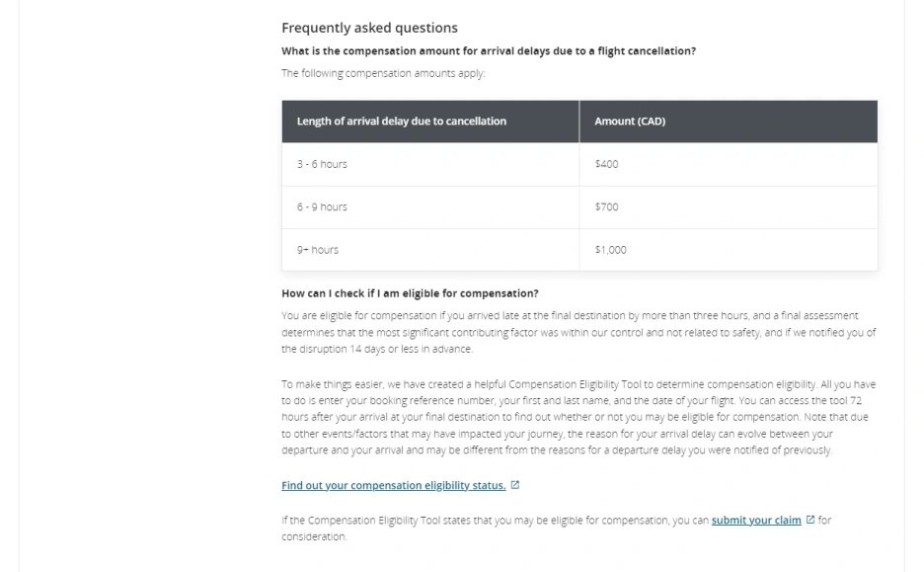The image size is (924, 572).
Task: Click the paragraph starting "You are eligible for compensation"
Action: tap(577, 332)
